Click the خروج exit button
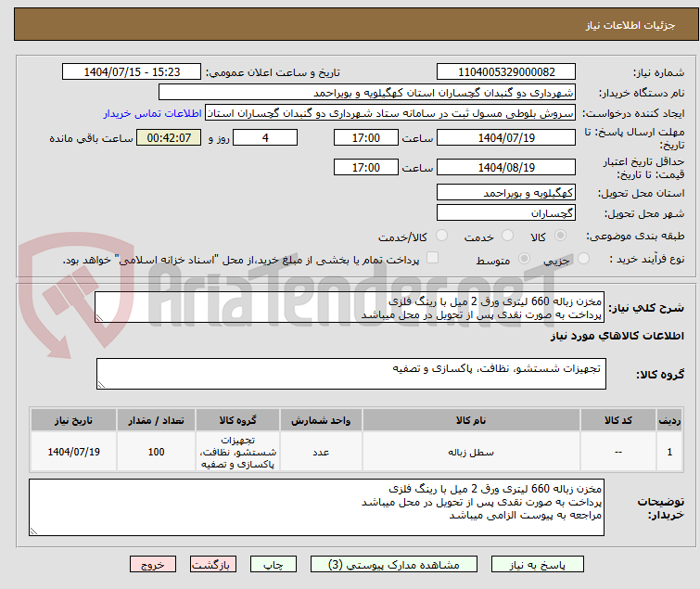The image size is (700, 589). click(153, 565)
